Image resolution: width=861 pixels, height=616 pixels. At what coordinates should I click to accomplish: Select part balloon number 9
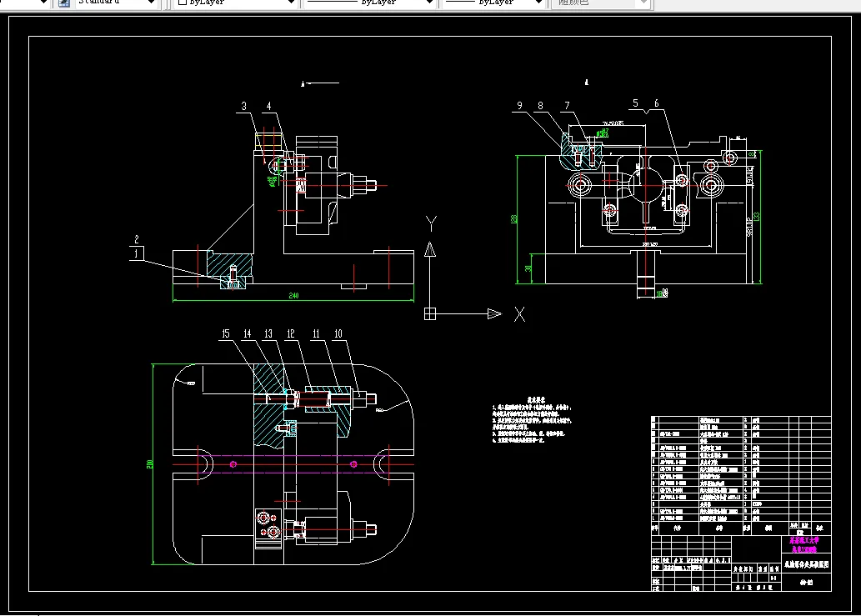pyautogui.click(x=519, y=105)
